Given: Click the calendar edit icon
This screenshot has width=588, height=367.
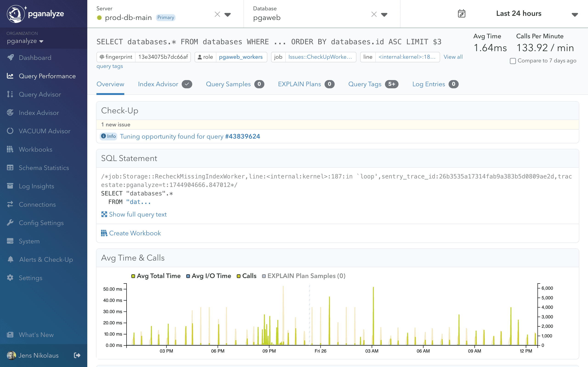Looking at the screenshot, I should click(x=461, y=14).
